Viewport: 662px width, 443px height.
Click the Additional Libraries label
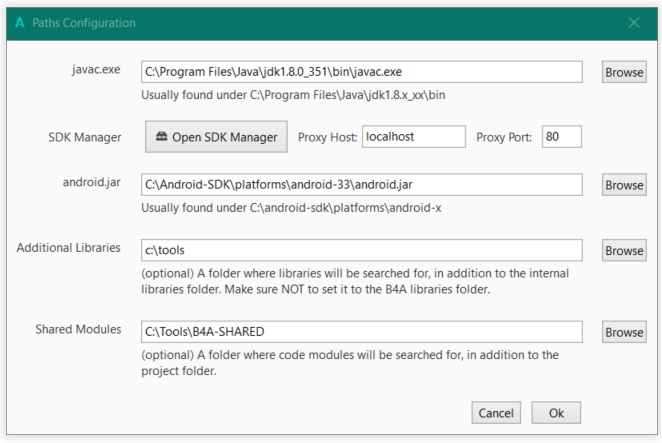point(69,248)
